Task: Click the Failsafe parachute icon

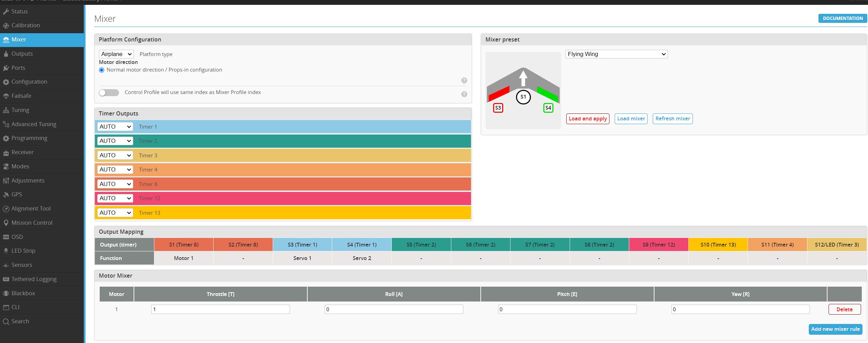Action: (x=6, y=96)
